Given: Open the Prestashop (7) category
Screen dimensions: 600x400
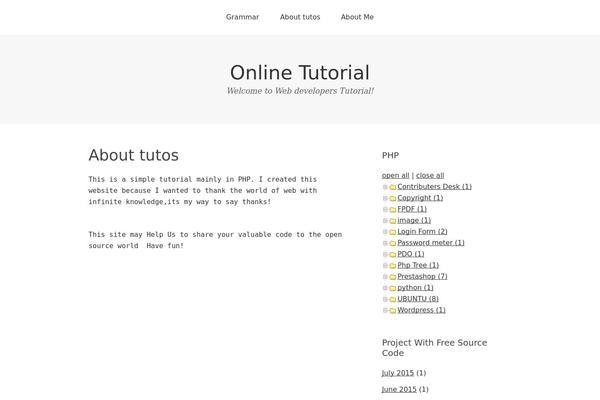Looking at the screenshot, I should pos(422,276).
